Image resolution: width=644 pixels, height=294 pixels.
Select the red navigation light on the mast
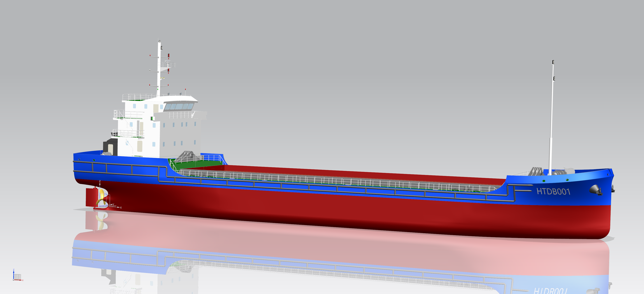[x=169, y=55]
